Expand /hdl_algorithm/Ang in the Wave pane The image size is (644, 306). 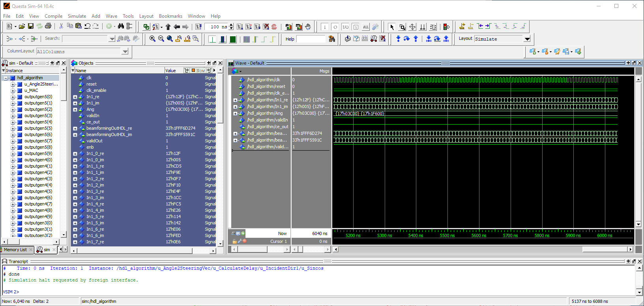point(235,114)
